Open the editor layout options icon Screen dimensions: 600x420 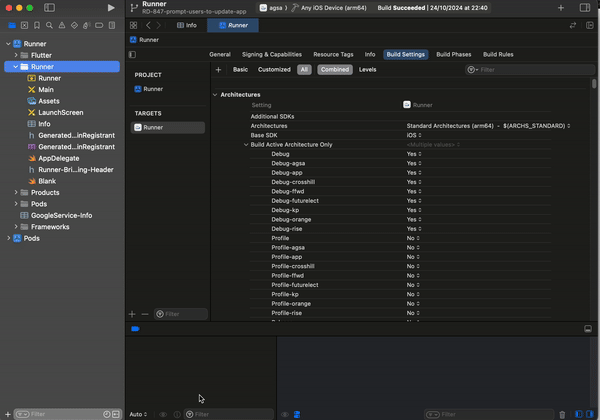[590, 25]
